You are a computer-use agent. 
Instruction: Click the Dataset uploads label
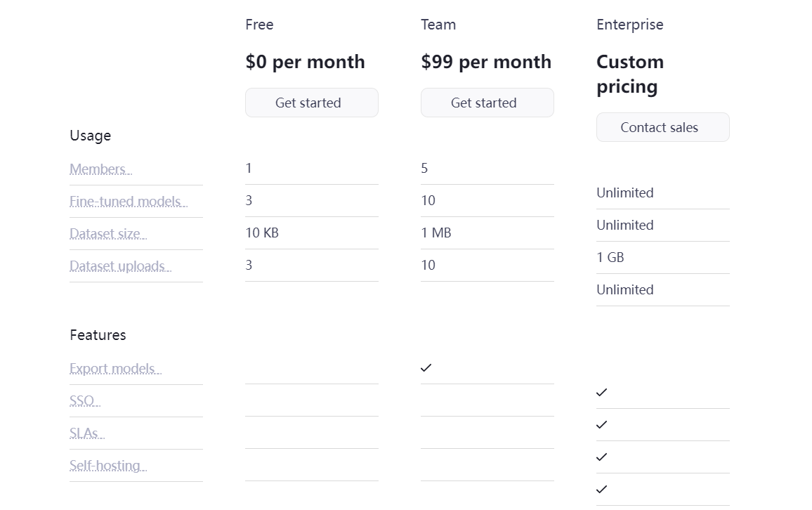tap(120, 266)
